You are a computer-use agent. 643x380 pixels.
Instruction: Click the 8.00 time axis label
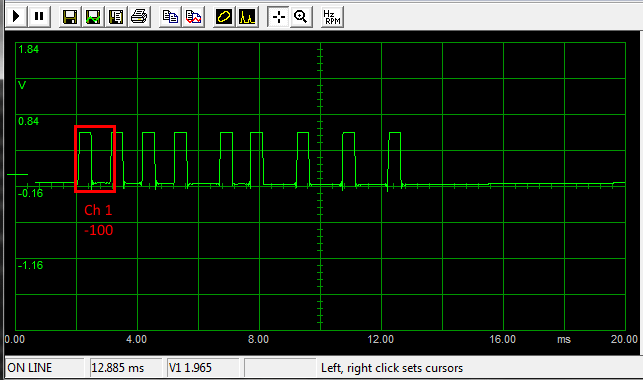coord(259,339)
